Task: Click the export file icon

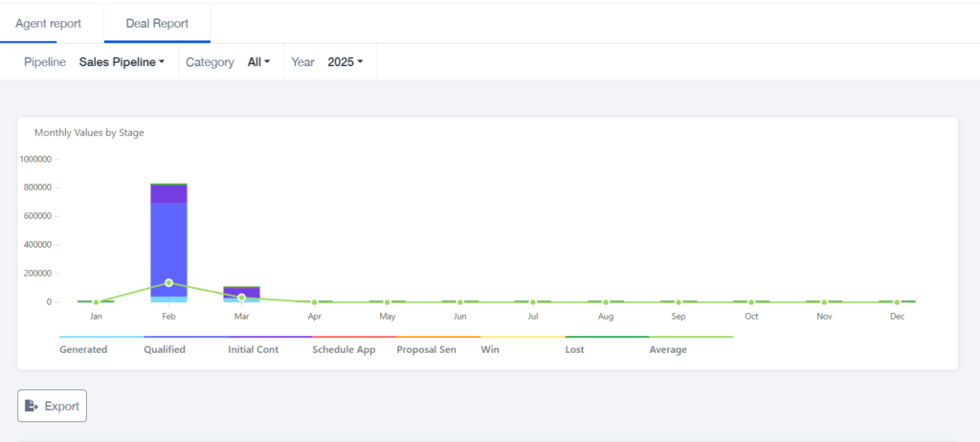Action: pyautogui.click(x=32, y=406)
